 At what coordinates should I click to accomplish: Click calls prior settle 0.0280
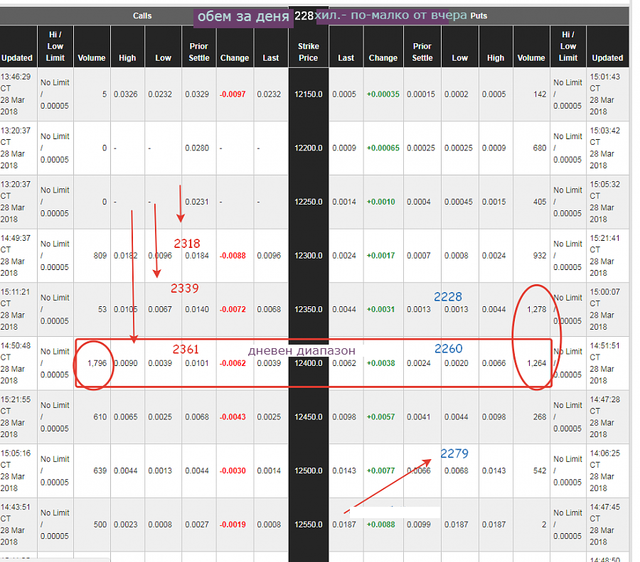tap(197, 148)
